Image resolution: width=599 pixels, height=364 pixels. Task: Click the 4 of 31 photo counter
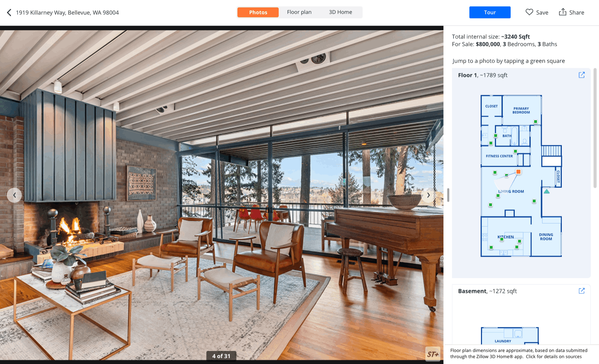click(221, 356)
